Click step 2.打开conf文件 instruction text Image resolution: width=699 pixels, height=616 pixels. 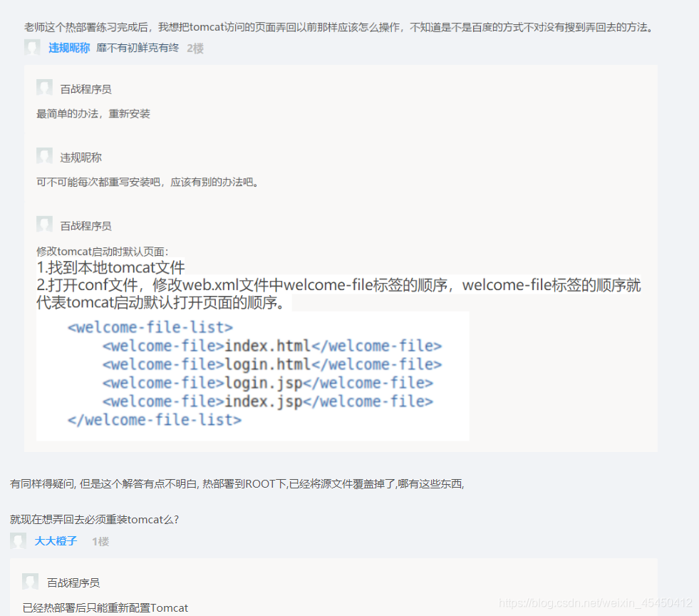tap(338, 294)
